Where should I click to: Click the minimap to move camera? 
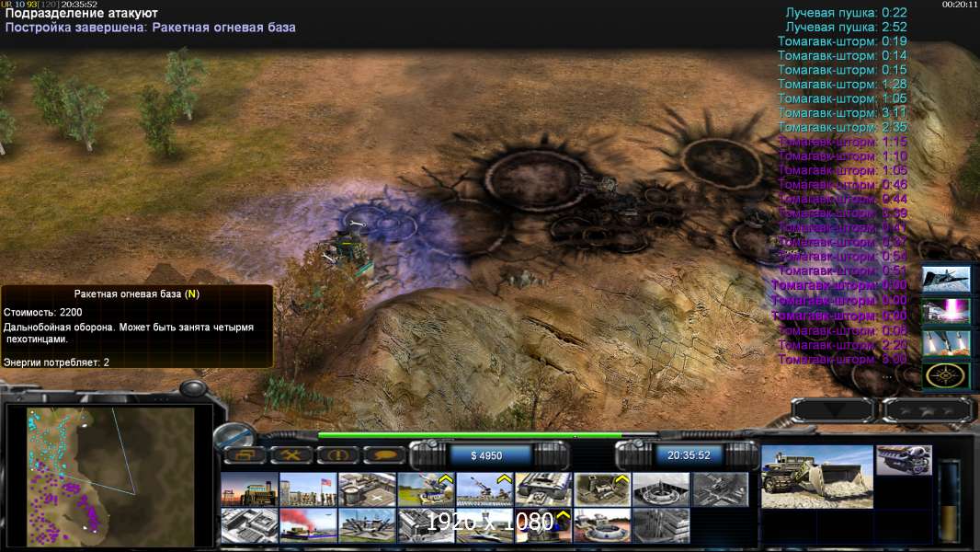[110, 477]
